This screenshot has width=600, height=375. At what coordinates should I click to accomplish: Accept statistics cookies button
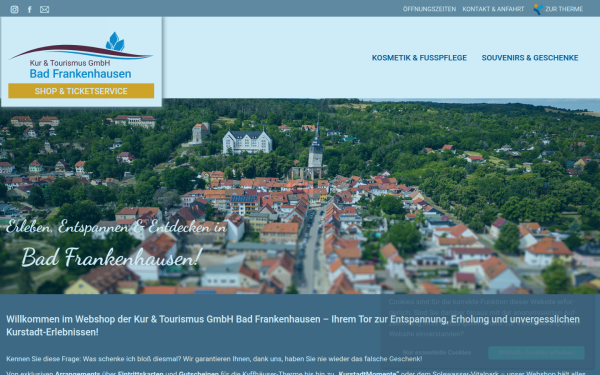[536, 352]
